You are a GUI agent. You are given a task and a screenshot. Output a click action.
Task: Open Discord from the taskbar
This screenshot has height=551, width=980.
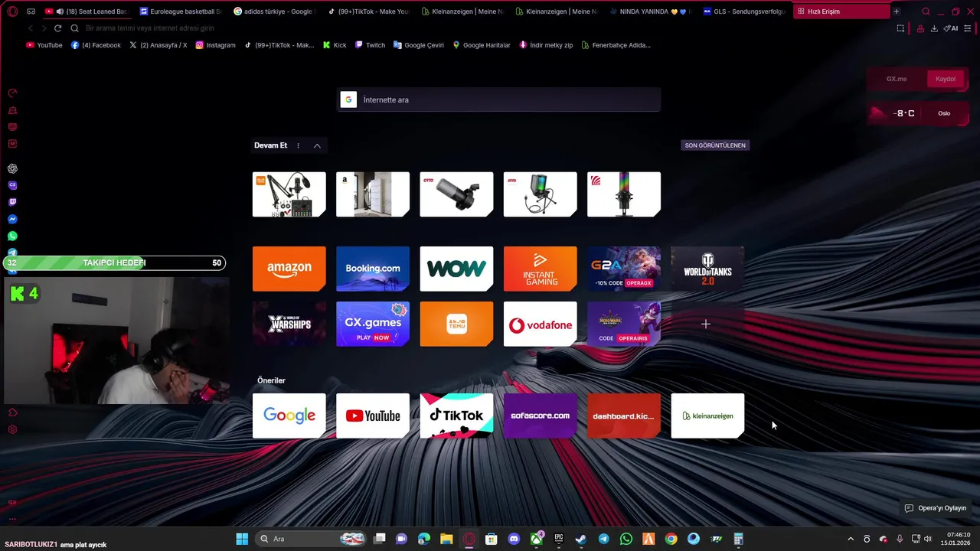point(514,539)
